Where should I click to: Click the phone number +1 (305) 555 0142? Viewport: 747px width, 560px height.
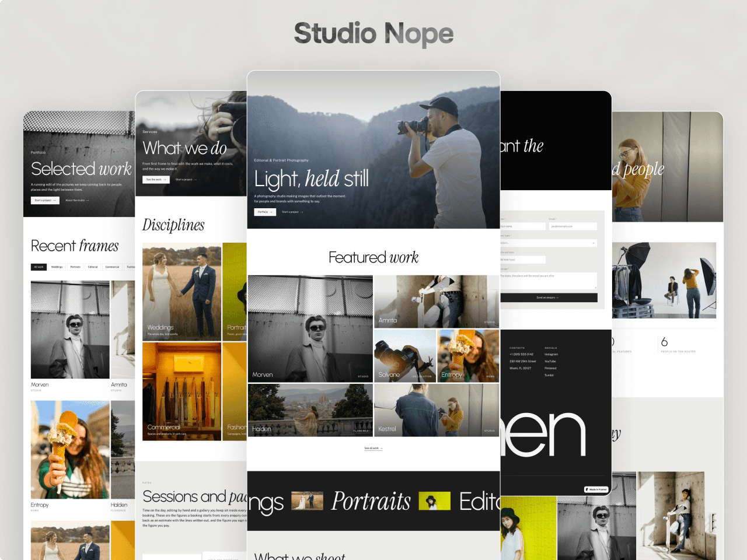(x=521, y=354)
